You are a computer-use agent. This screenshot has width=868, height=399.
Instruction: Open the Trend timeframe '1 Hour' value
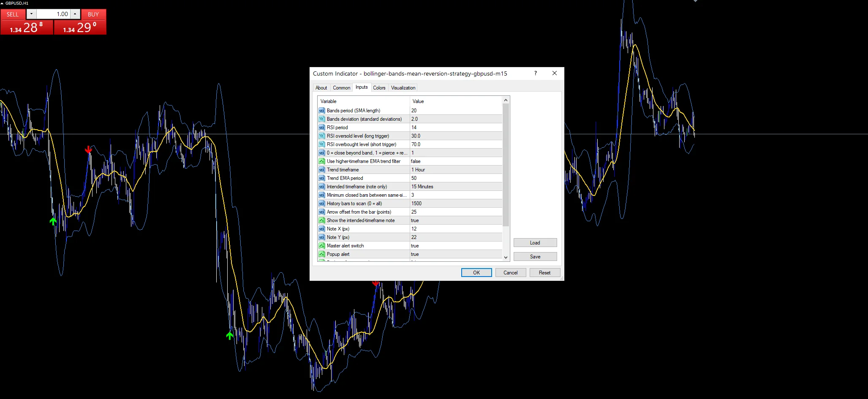pyautogui.click(x=456, y=170)
